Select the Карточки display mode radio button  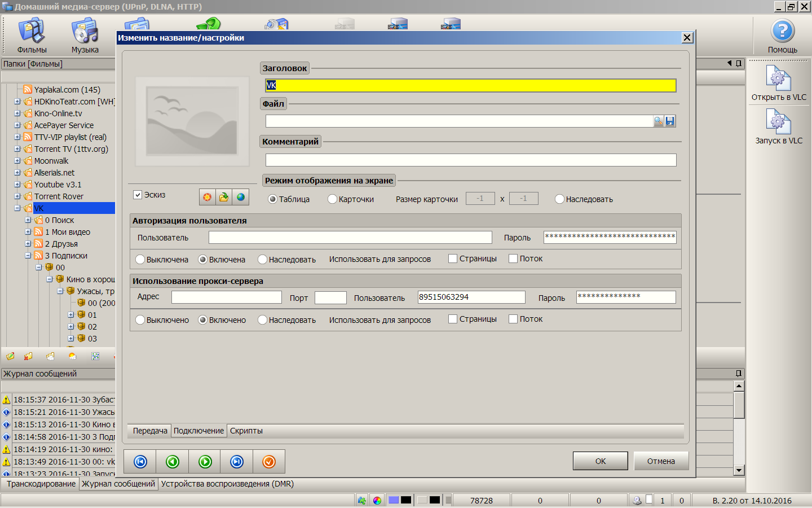(x=332, y=199)
